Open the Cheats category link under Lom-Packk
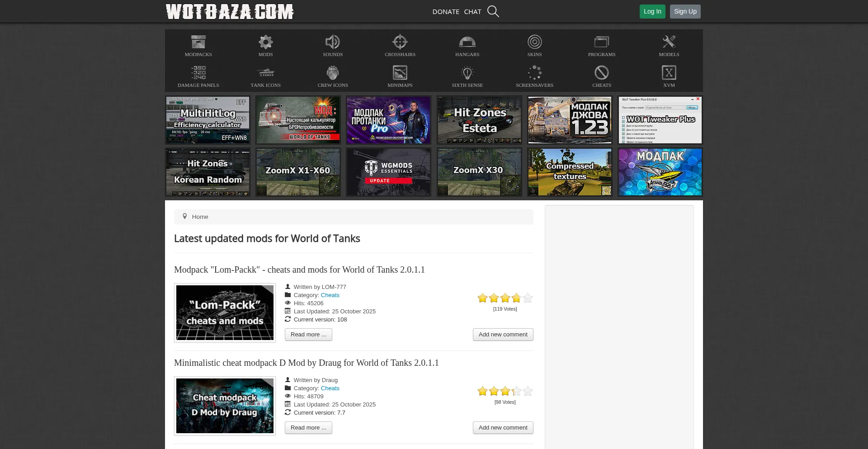Image resolution: width=868 pixels, height=449 pixels. [x=330, y=295]
